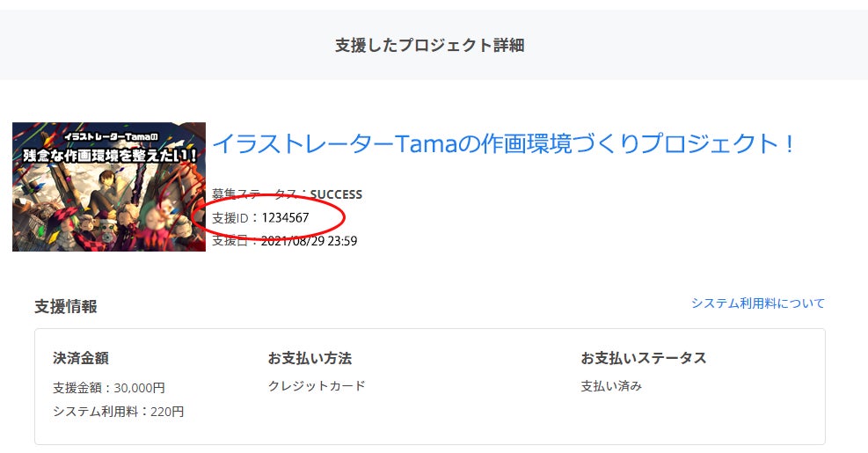Click the 残念な作画環境を整えたい banner text in thumbnail

(x=109, y=154)
